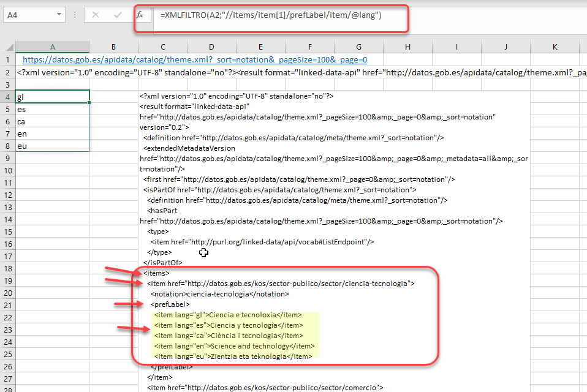
Task: Select column B header
Action: coord(113,47)
